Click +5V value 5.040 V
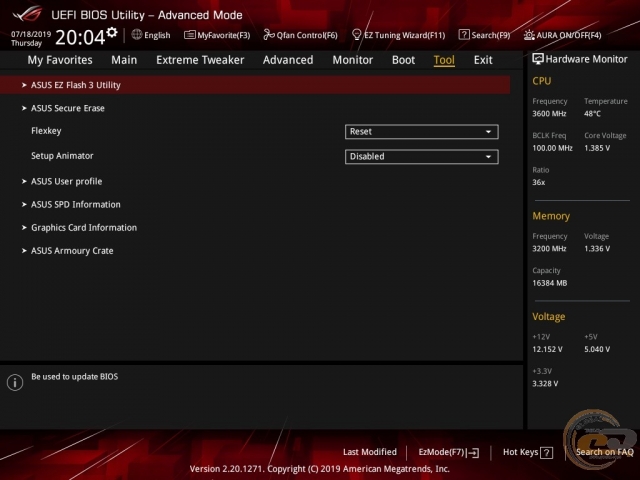 [x=597, y=349]
